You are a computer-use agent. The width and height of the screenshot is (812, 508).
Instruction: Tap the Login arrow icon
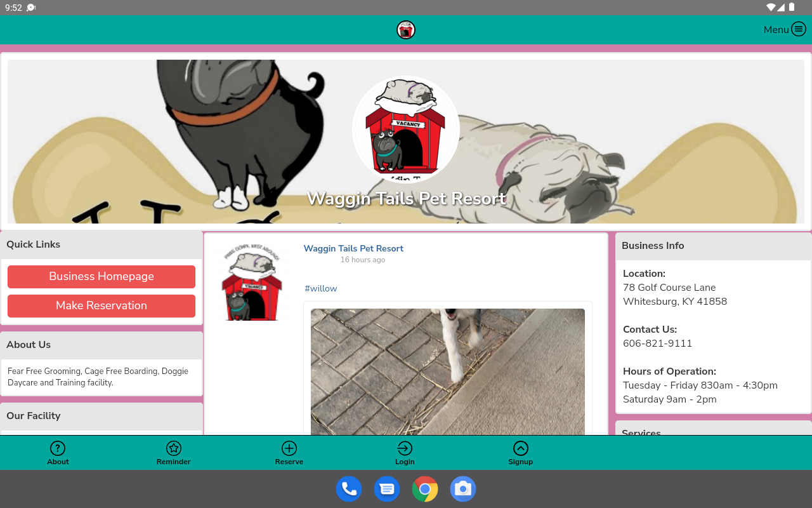pos(405,448)
